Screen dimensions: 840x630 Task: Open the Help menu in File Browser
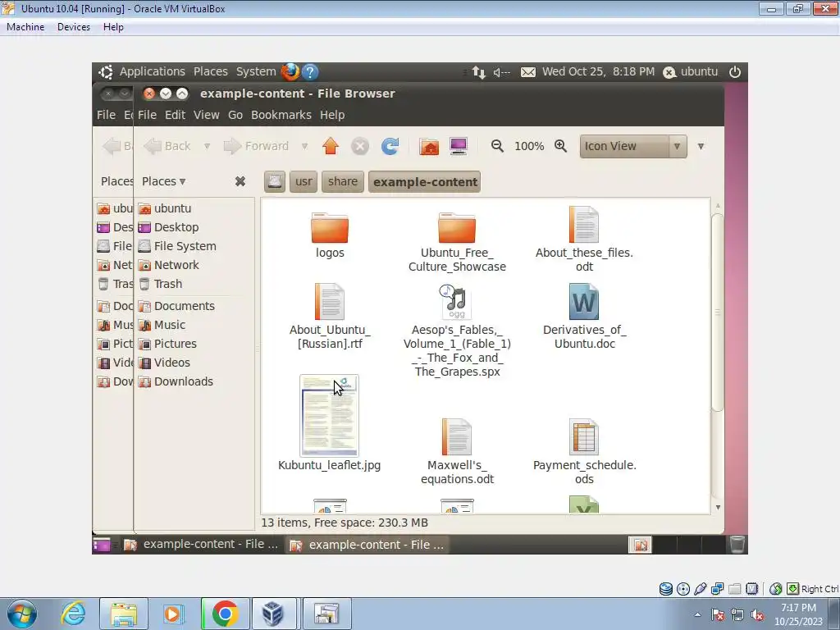(x=332, y=115)
